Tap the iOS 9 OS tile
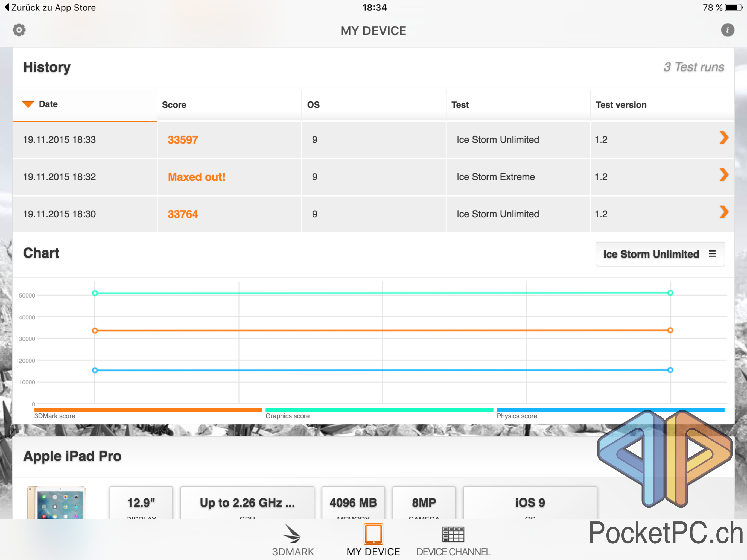Image resolution: width=747 pixels, height=560 pixels. pos(530,503)
